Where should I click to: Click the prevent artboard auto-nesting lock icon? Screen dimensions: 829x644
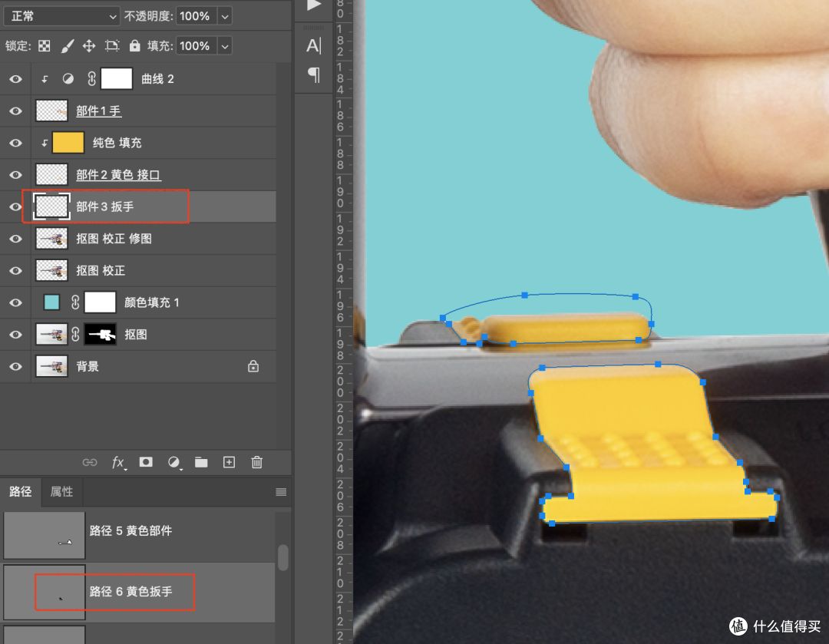pos(111,46)
